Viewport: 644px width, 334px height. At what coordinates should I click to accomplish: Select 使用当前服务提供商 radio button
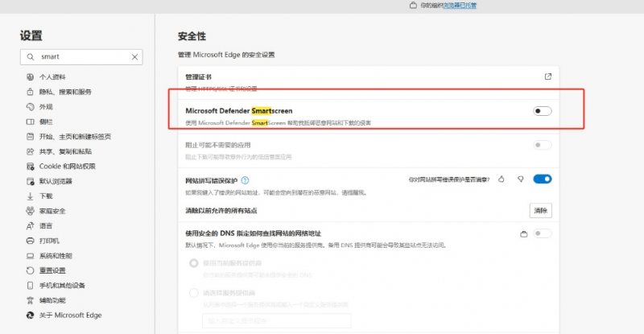[193, 263]
